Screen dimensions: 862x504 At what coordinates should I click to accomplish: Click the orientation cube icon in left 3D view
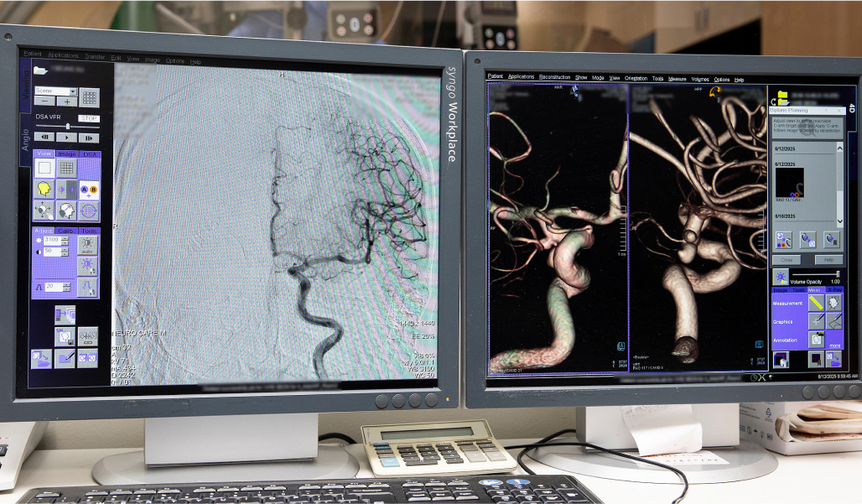pos(621,346)
